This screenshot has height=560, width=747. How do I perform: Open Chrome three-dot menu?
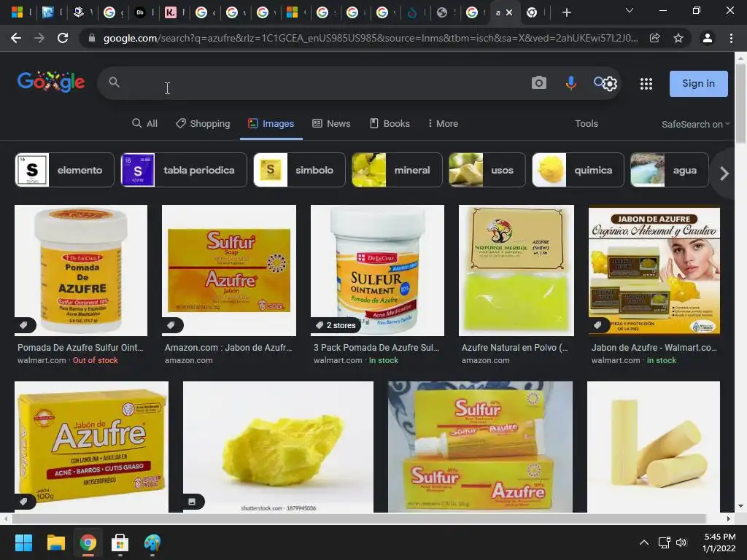click(731, 38)
